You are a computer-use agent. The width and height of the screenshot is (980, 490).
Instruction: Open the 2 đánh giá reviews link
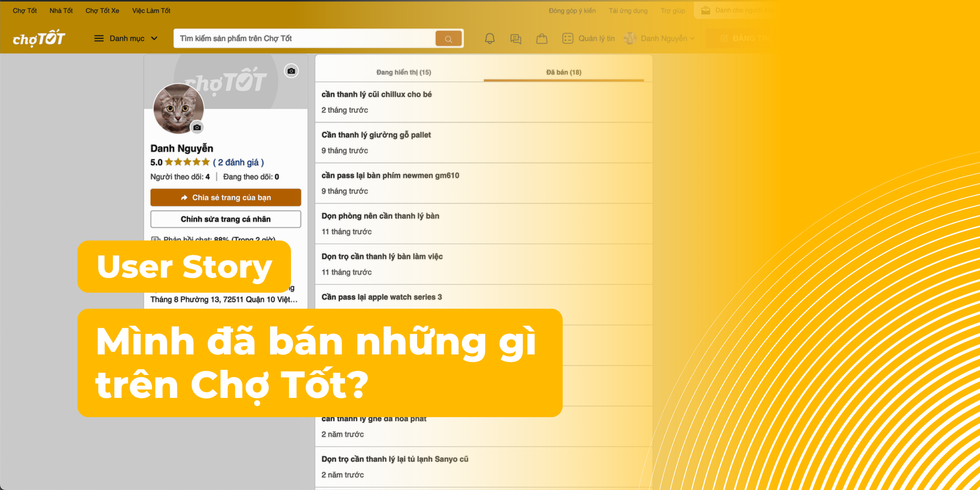(x=239, y=162)
